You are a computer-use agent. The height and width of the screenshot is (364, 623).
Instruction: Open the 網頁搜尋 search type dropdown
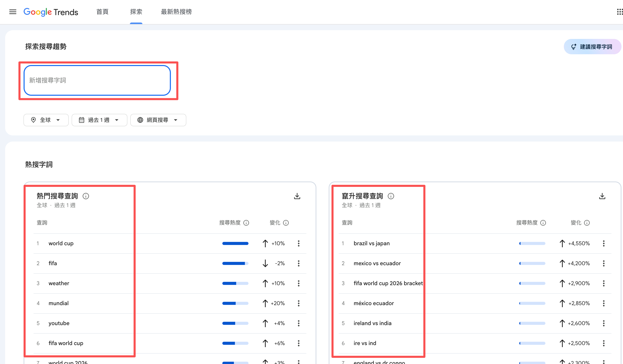click(x=158, y=120)
